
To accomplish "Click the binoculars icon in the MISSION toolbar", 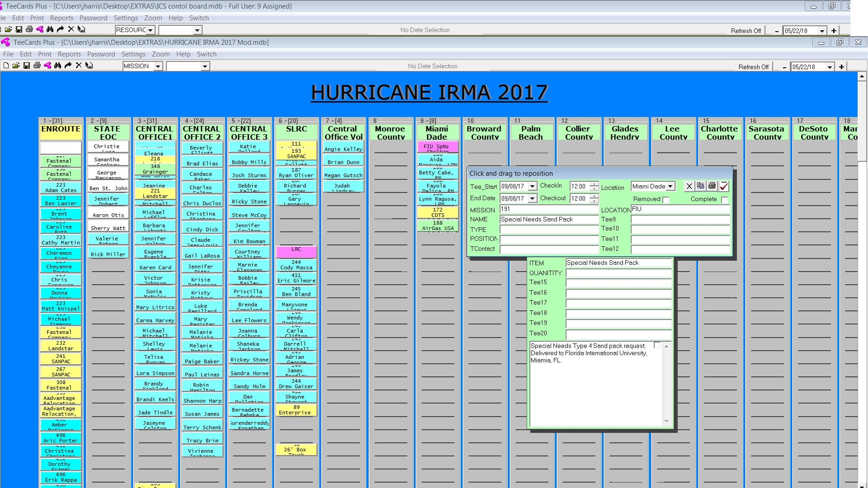I will pos(57,66).
